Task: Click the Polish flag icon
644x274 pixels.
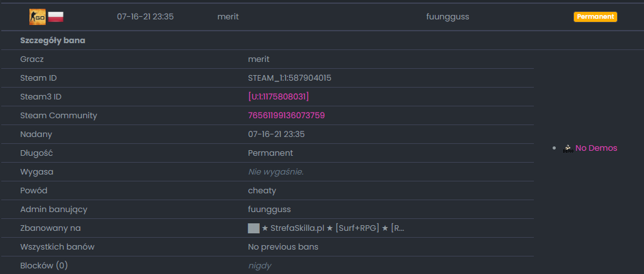Action: 56,17
